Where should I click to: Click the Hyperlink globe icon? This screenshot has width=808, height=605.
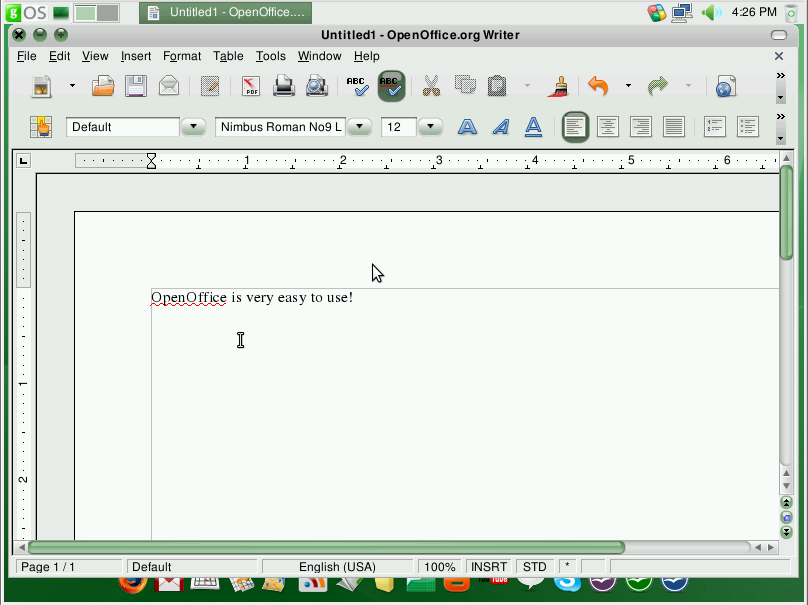tap(726, 86)
